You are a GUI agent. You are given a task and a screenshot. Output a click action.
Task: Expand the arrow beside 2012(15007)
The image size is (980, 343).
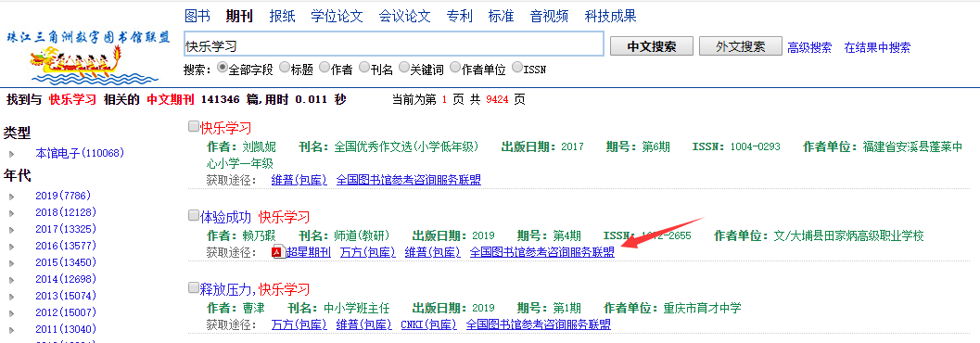pos(11,313)
